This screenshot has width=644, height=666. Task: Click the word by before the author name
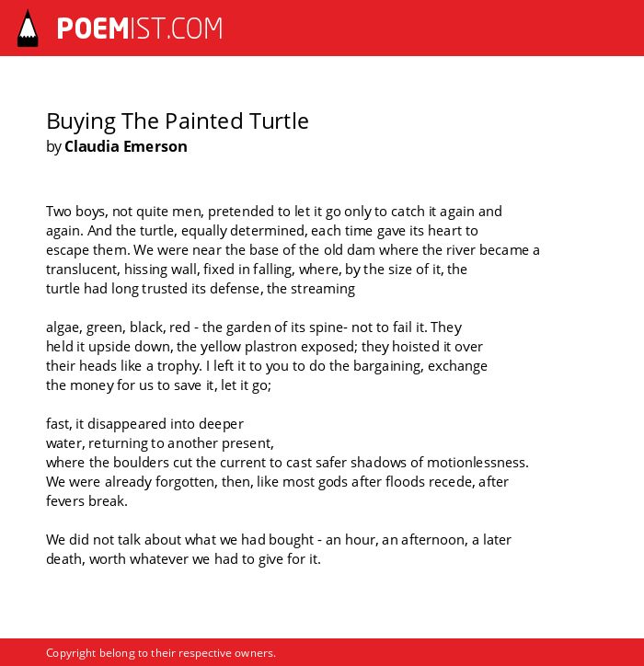[x=54, y=147]
